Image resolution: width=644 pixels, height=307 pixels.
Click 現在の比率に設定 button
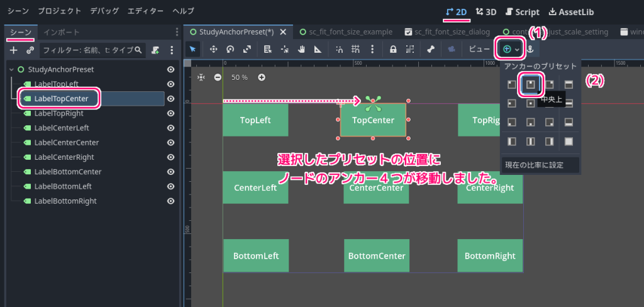point(540,165)
